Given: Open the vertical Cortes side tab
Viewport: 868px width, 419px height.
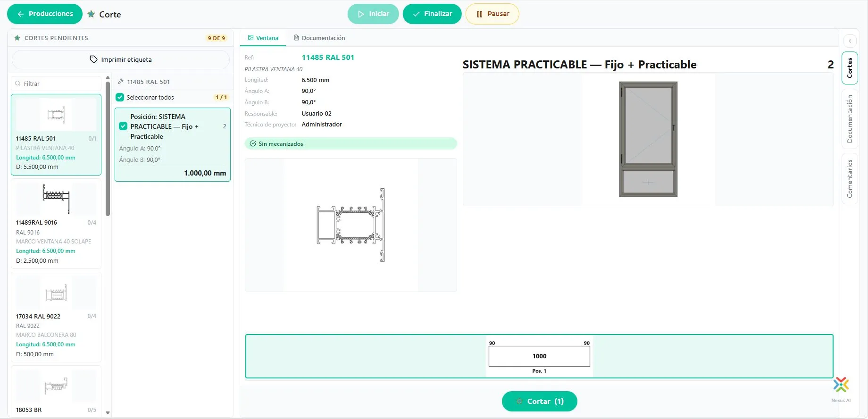Looking at the screenshot, I should [x=850, y=68].
